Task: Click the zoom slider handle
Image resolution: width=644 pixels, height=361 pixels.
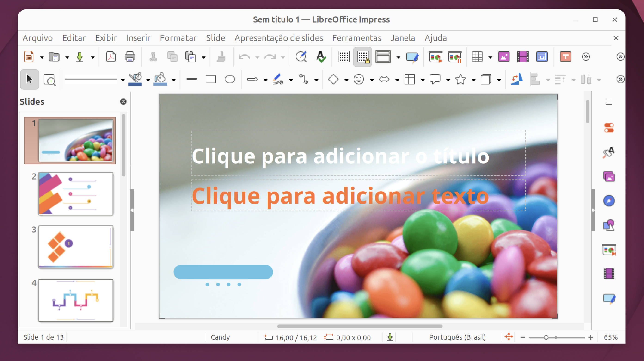Action: 546,337
